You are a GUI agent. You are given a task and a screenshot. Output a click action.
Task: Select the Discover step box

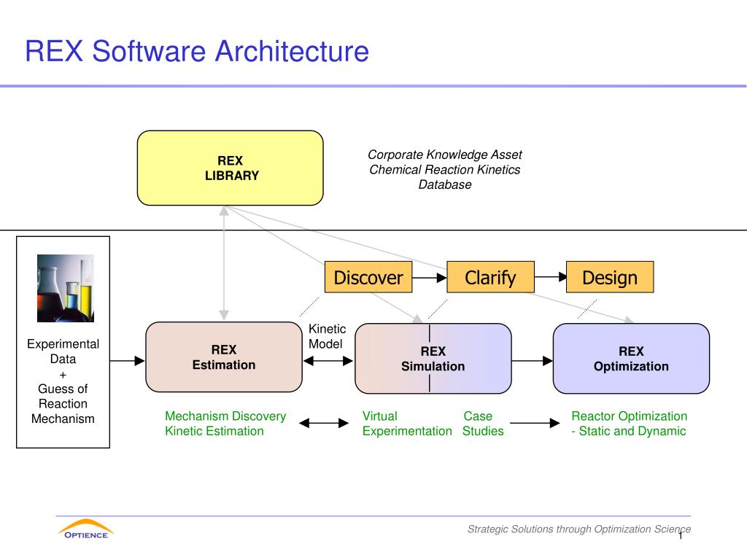click(368, 277)
